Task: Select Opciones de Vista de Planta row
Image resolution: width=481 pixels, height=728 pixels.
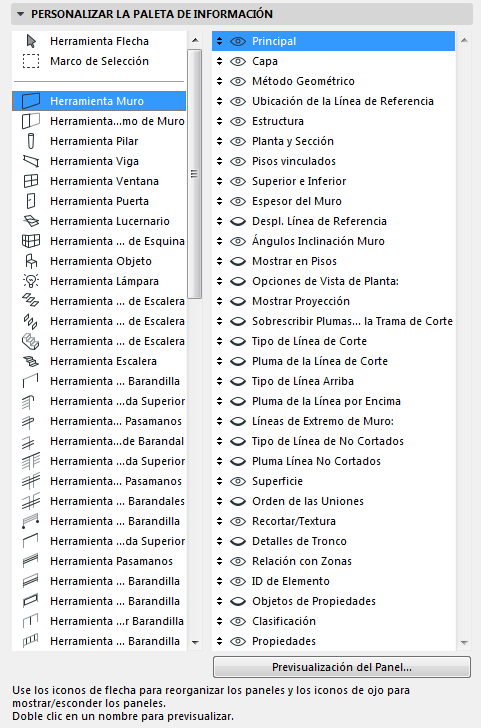Action: (333, 281)
